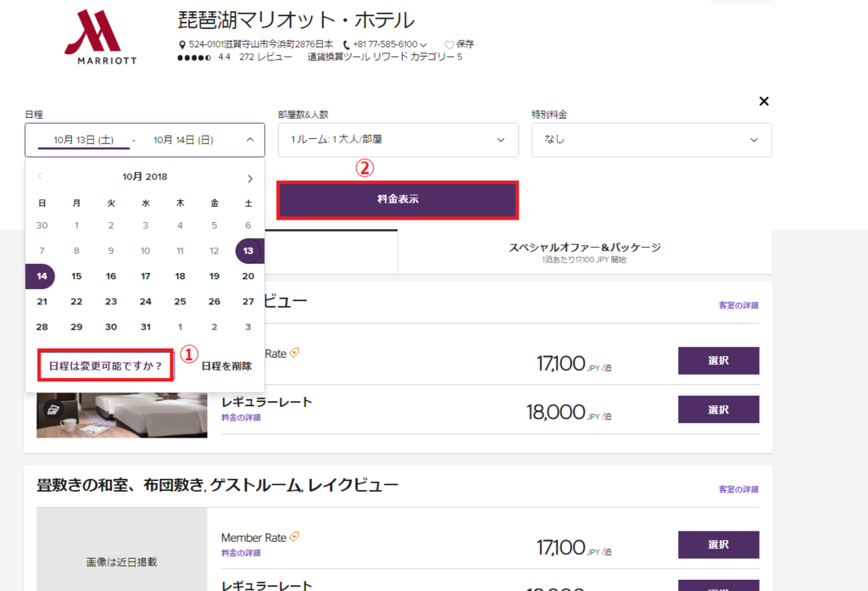
Task: Pick October 26 in the calendar
Action: (214, 301)
